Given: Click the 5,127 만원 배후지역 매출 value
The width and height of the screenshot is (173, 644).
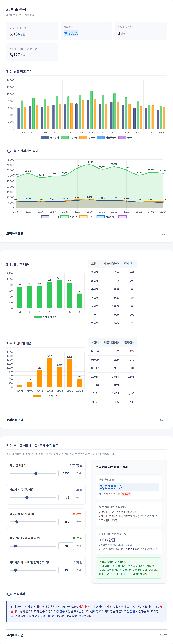Looking at the screenshot, I should pyautogui.click(x=17, y=55).
